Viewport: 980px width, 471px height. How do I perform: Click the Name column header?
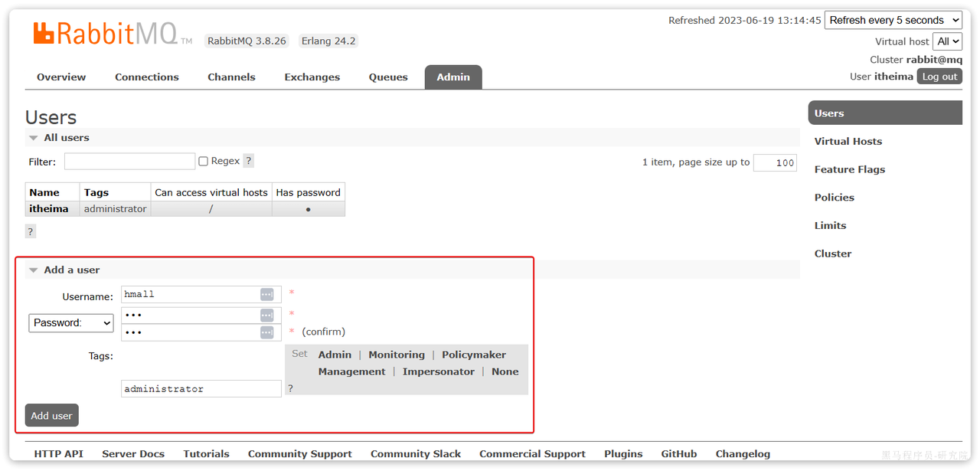[x=53, y=192]
